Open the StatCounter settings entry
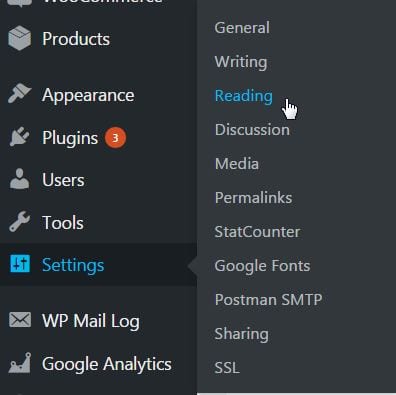This screenshot has width=396, height=395. (257, 232)
